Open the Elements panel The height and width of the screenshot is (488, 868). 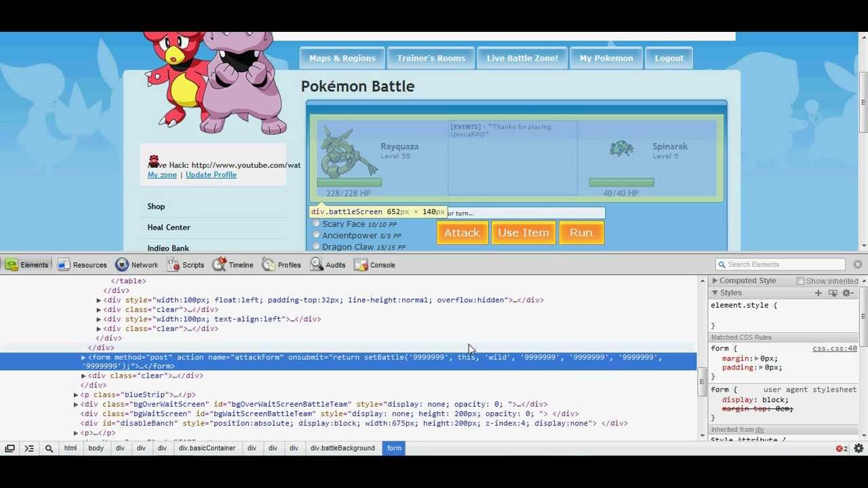click(x=27, y=265)
